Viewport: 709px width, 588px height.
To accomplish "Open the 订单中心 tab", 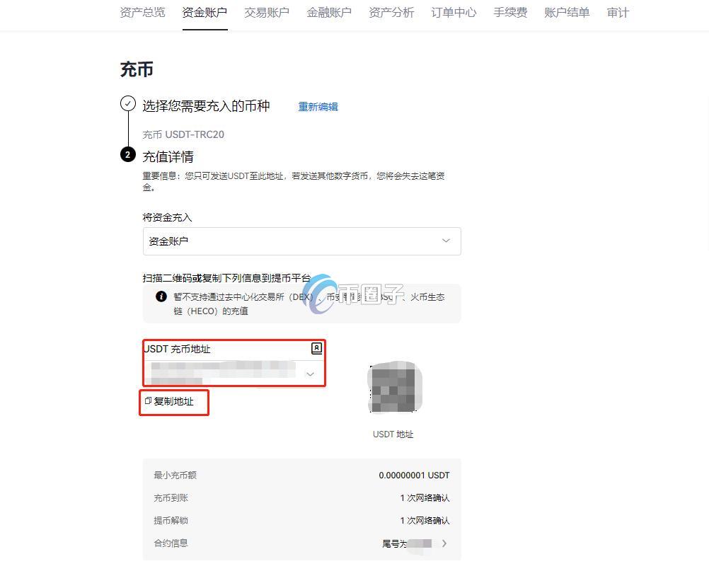I will tap(454, 12).
